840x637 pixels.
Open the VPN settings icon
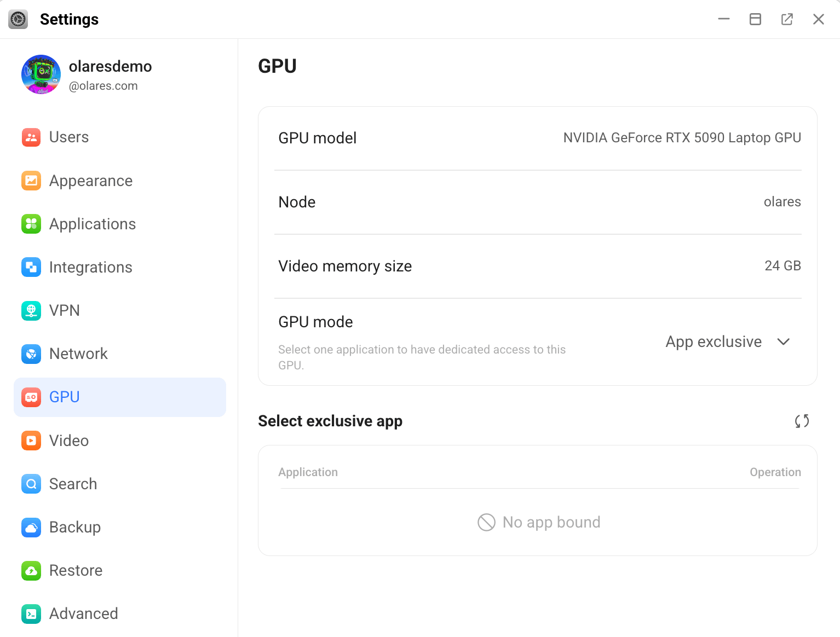[31, 310]
